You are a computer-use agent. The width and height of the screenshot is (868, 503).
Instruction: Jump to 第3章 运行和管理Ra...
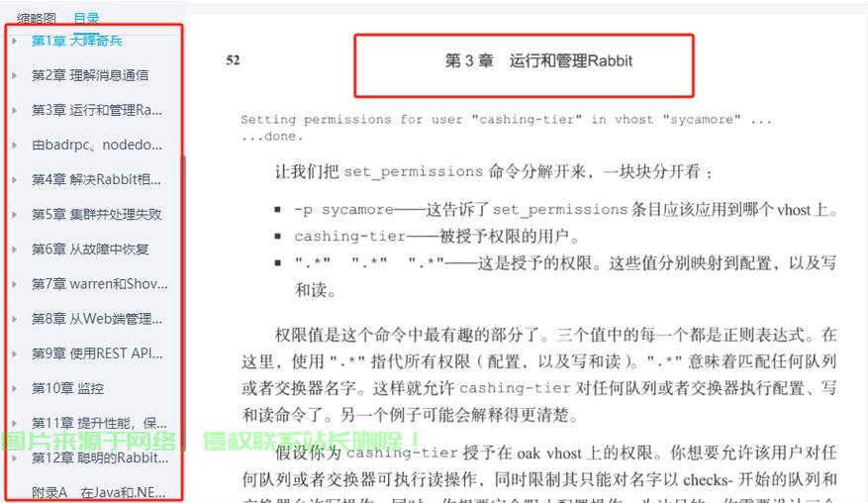click(x=97, y=110)
